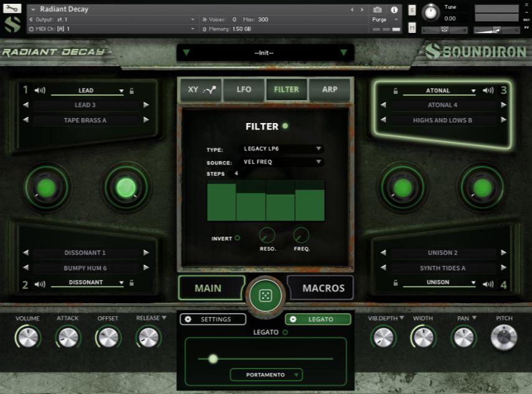Image resolution: width=532 pixels, height=394 pixels.
Task: Click the MAIN button
Action: coord(211,288)
